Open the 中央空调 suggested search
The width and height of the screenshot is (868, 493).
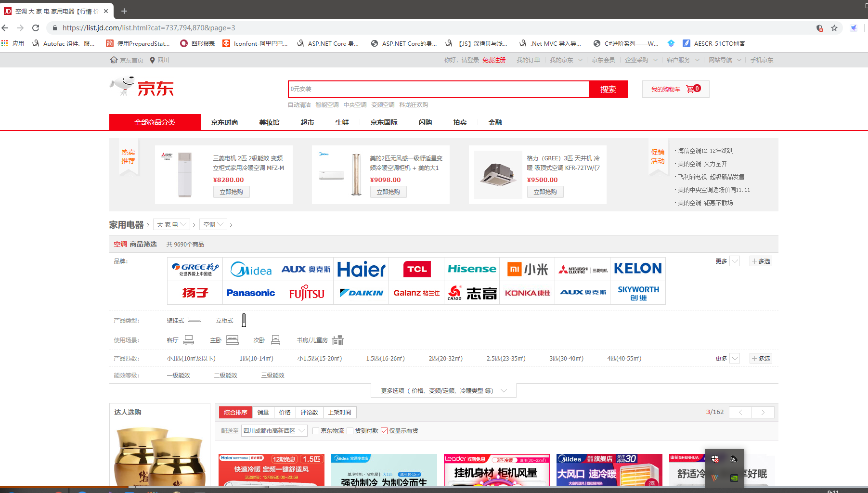[x=355, y=105]
